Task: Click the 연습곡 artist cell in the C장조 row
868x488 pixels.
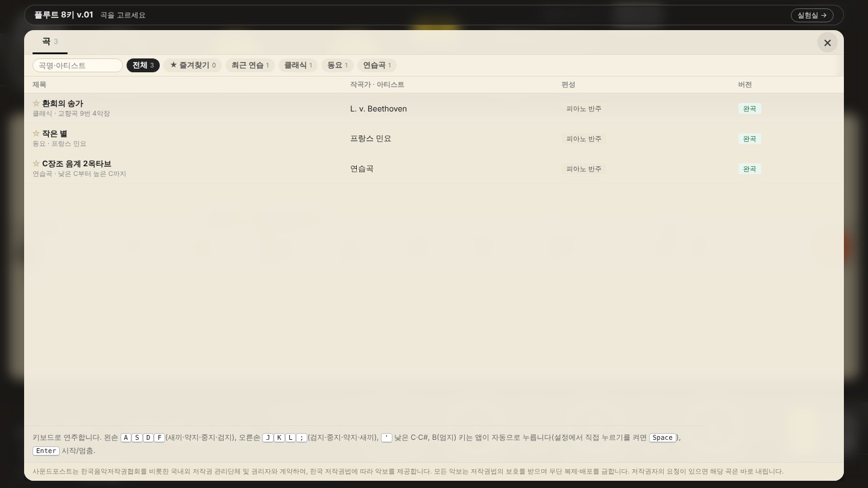Action: coord(362,169)
